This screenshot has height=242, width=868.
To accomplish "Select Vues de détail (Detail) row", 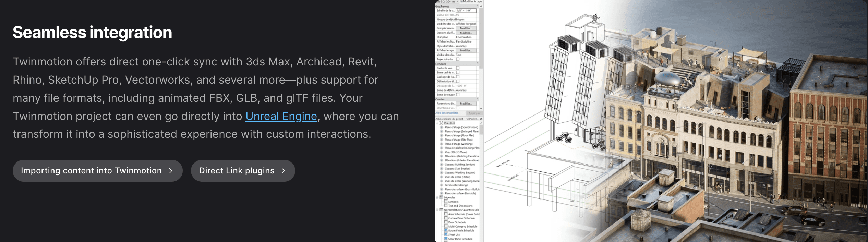I will point(457,177).
